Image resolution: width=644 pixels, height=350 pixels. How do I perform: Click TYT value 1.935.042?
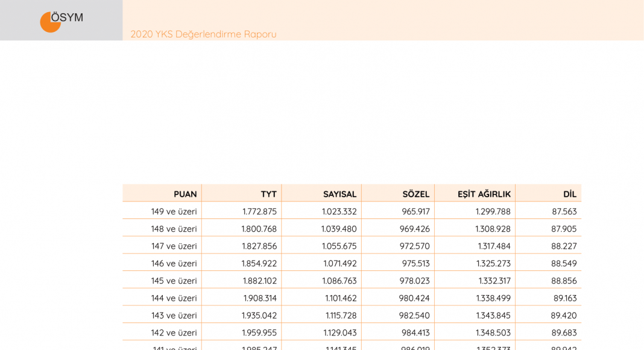click(x=259, y=315)
